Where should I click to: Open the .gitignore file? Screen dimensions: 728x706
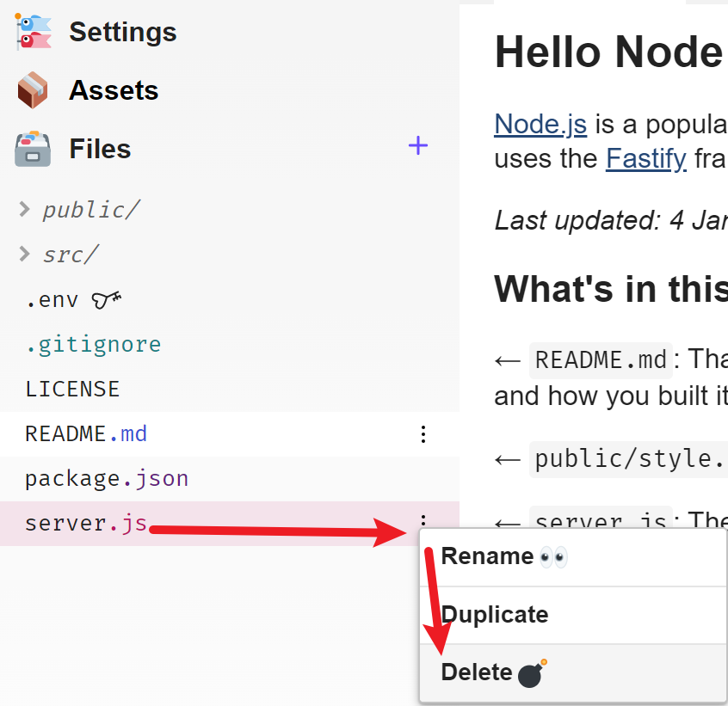93,345
